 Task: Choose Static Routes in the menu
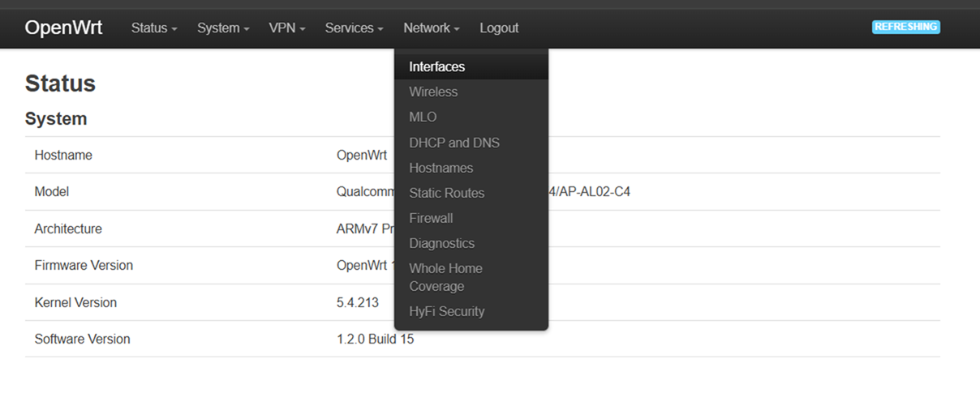471,193
